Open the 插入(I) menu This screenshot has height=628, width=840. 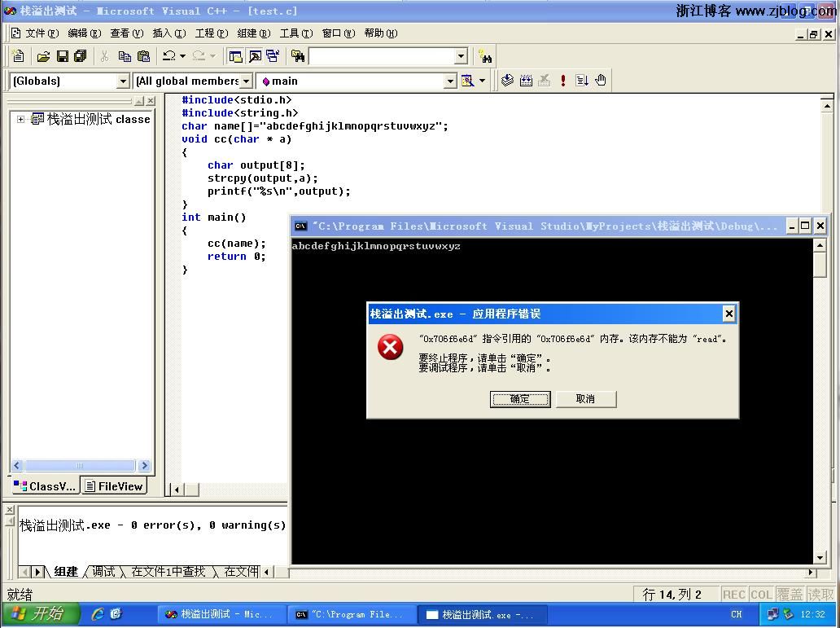coord(168,33)
